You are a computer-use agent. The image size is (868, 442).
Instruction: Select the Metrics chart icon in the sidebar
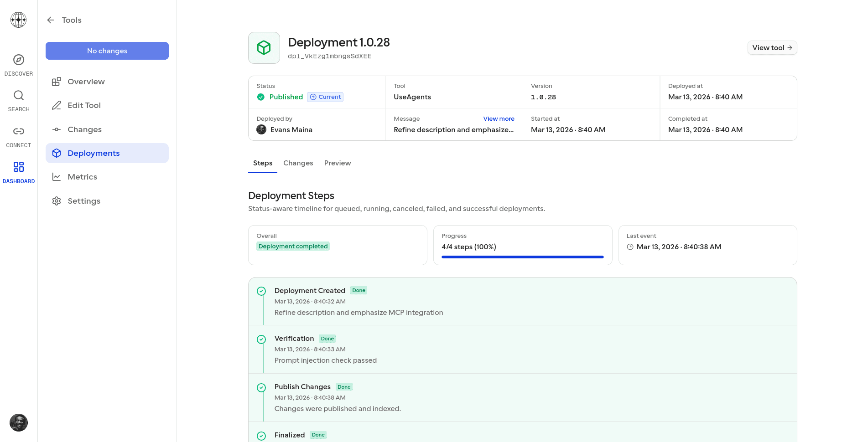57,177
